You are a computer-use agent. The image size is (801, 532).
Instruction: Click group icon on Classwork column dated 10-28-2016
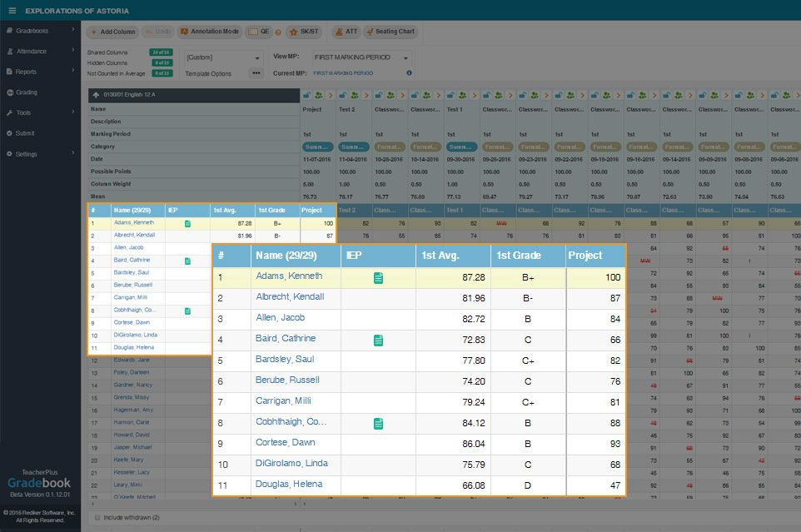click(391, 96)
